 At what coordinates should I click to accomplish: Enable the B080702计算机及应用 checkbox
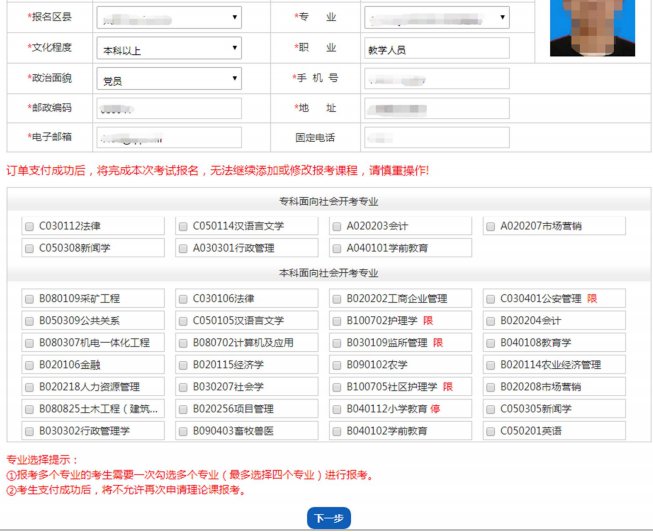183,342
